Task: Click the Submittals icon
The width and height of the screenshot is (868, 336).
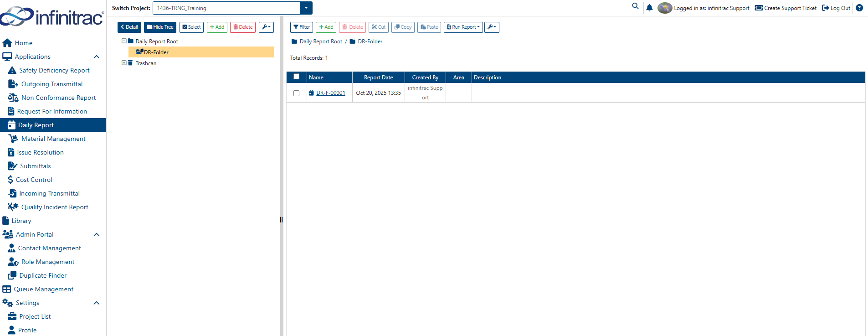Action: tap(13, 166)
